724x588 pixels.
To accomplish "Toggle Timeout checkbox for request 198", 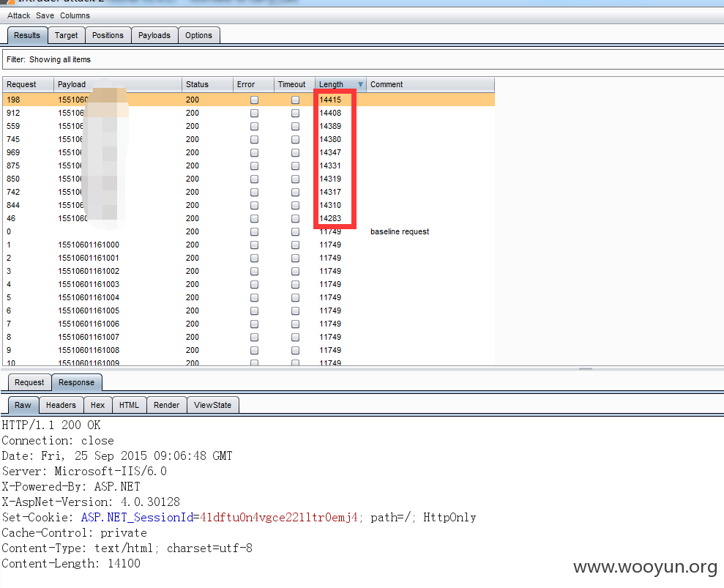I will pyautogui.click(x=295, y=100).
